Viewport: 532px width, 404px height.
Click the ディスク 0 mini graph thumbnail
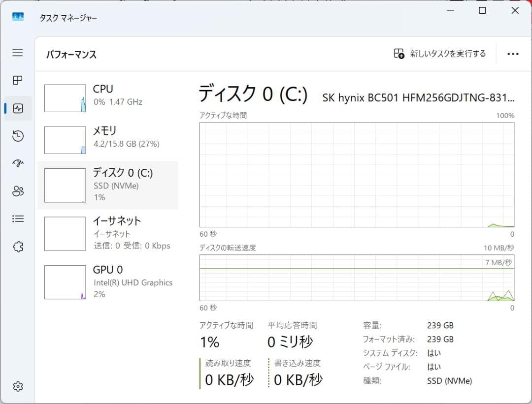click(65, 185)
